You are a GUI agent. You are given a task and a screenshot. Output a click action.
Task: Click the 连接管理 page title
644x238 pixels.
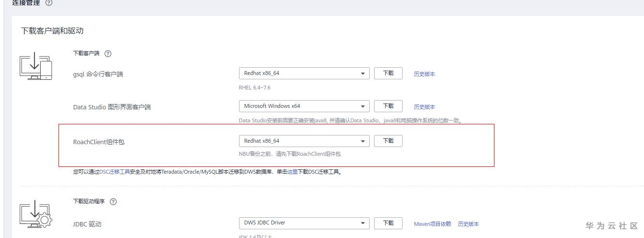click(26, 3)
